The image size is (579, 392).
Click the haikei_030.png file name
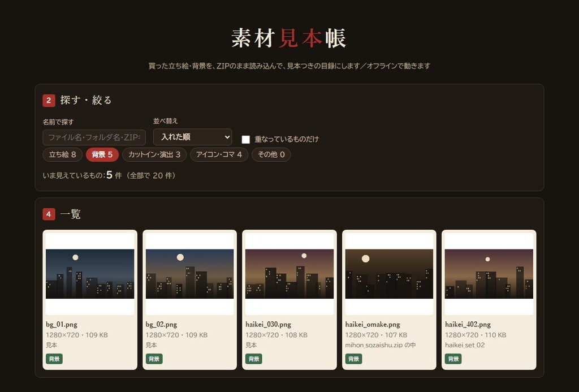point(269,324)
